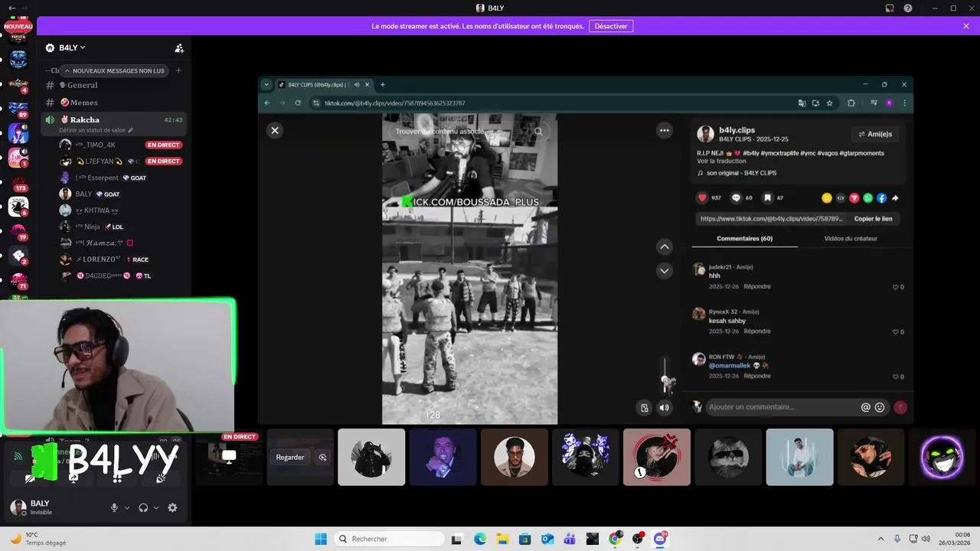Screen dimensions: 980x551
Task: Click the Ami(e)s follow button
Action: 875,134
